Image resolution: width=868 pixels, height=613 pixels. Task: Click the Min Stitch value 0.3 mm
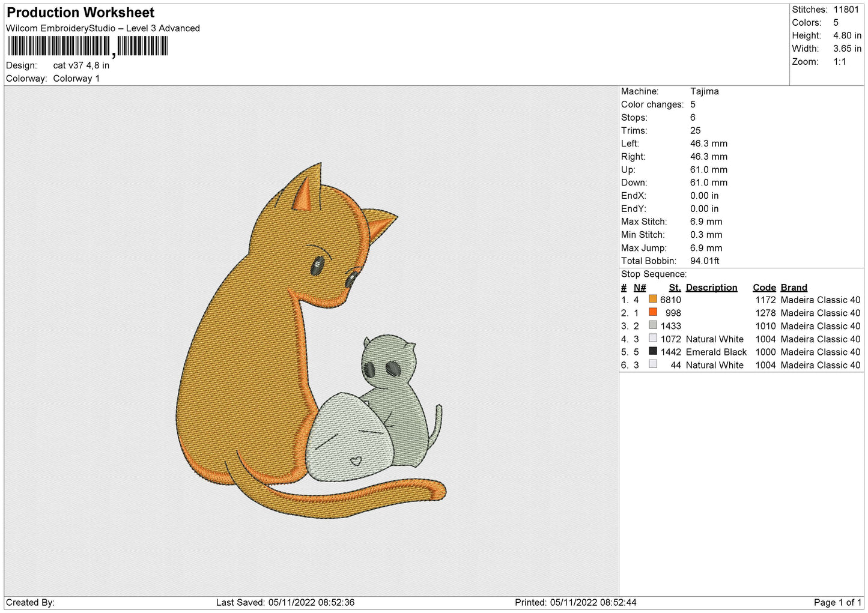point(706,235)
